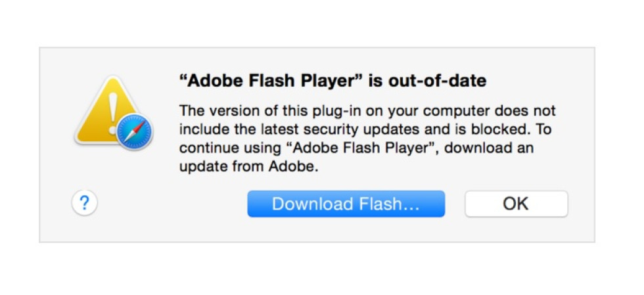Click the text "update from Adobe."
Viewport: 644px width, 295px height.
coord(248,167)
